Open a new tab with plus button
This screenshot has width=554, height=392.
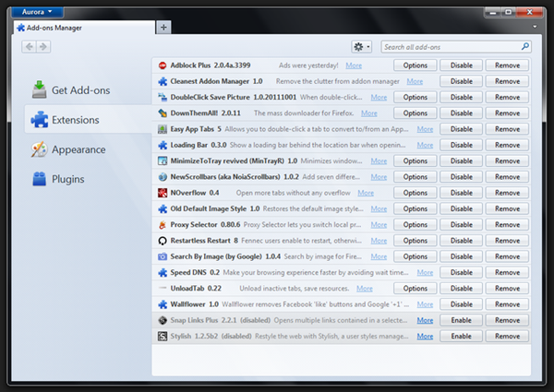click(x=163, y=27)
